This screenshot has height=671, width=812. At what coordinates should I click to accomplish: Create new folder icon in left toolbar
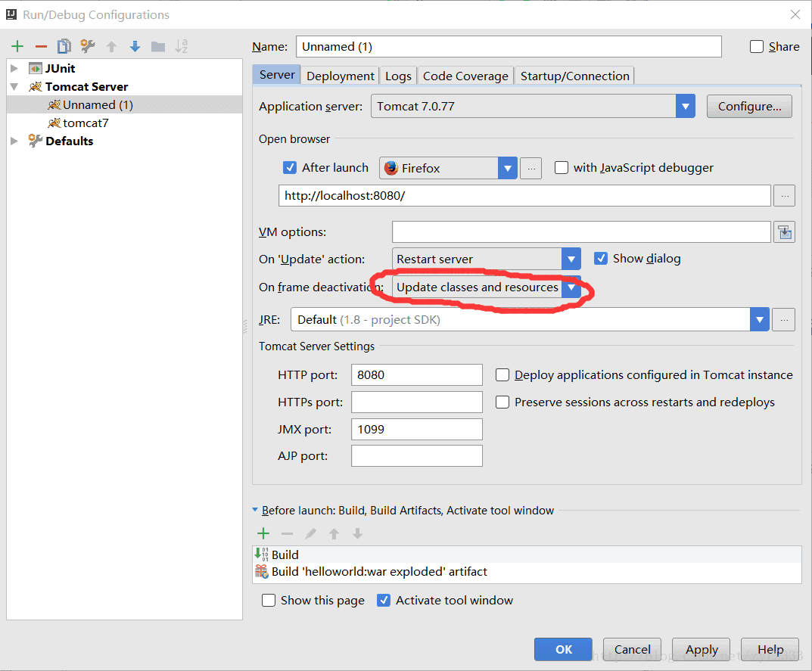click(x=158, y=47)
